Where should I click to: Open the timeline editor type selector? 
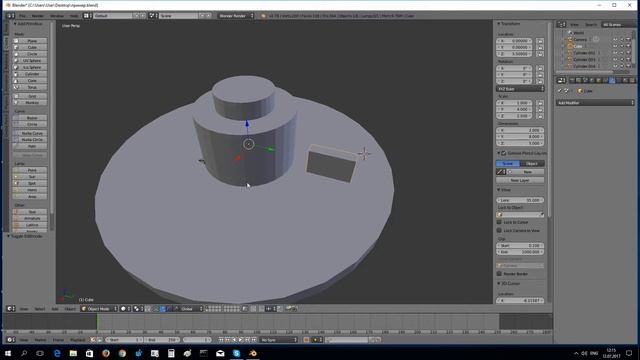coord(11,340)
